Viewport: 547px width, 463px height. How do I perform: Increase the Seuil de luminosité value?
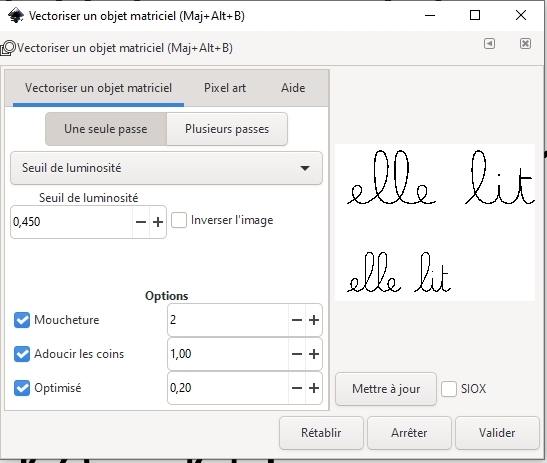point(158,222)
